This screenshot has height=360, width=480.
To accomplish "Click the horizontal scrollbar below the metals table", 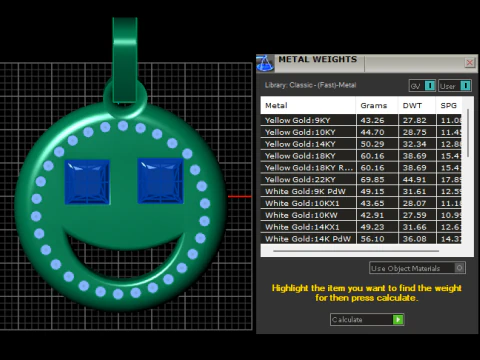I will 356,251.
